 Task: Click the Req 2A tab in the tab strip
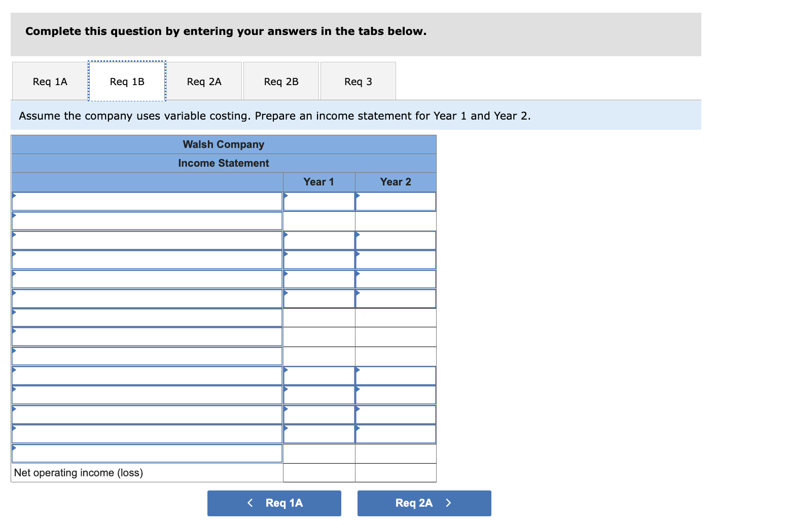[x=204, y=81]
